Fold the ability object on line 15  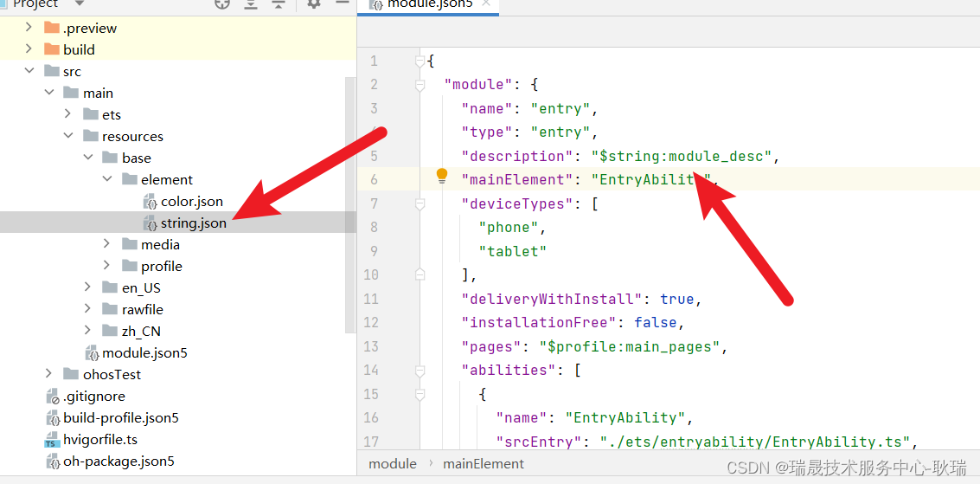(x=420, y=394)
